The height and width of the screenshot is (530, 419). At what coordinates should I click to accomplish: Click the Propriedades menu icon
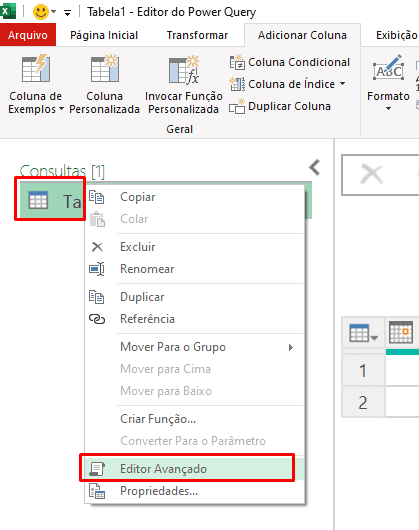[97, 491]
